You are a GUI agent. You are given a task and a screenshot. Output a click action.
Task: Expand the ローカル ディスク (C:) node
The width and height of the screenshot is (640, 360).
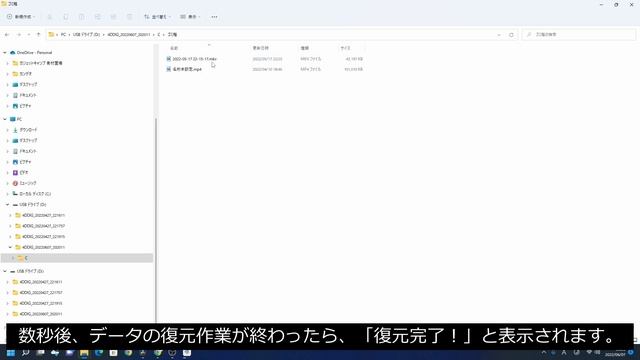(x=7, y=194)
